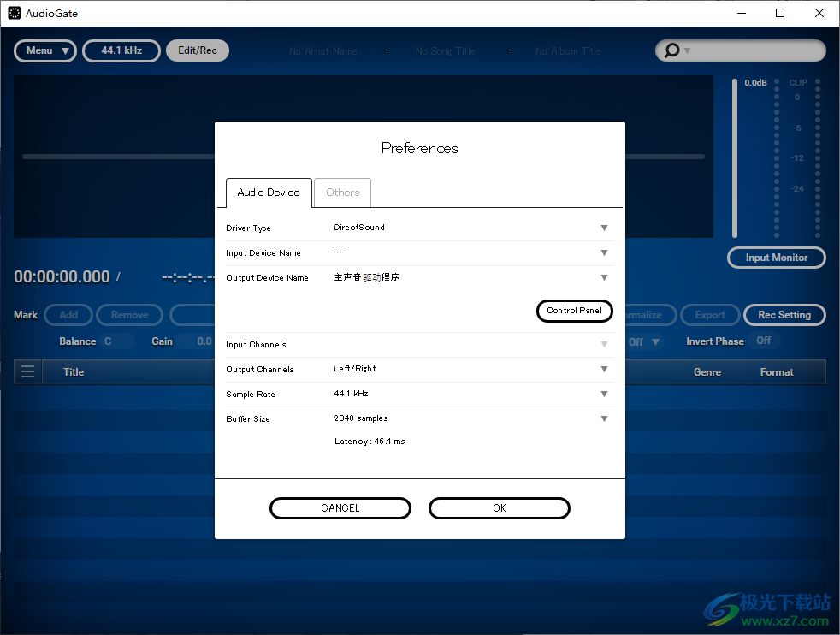840x635 pixels.
Task: Open the Menu dropdown button
Action: [45, 50]
